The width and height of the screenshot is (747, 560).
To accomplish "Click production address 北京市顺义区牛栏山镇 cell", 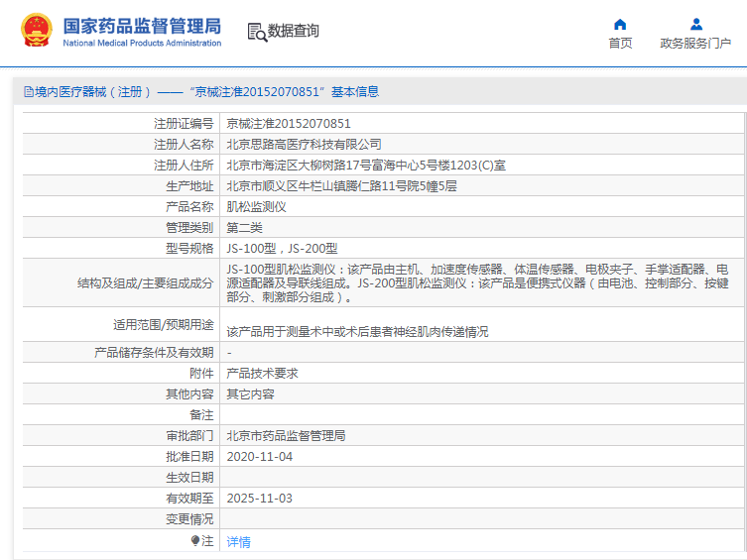I will pos(341,186).
